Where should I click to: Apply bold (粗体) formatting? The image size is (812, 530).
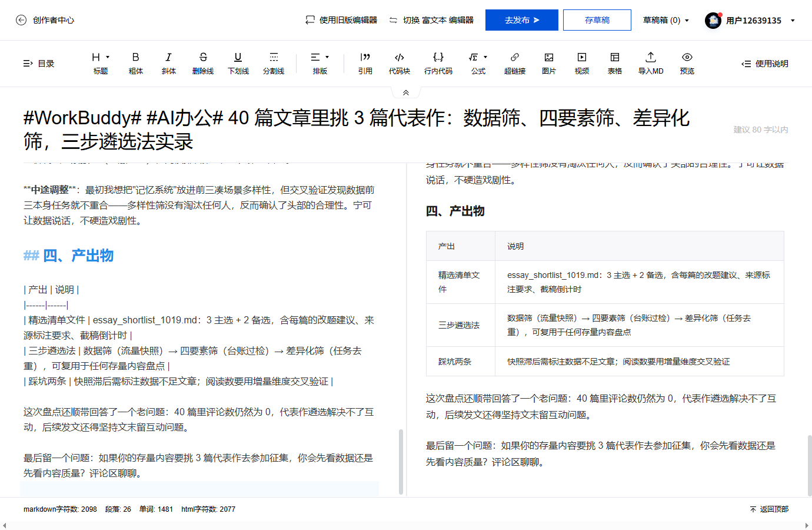[x=136, y=63]
